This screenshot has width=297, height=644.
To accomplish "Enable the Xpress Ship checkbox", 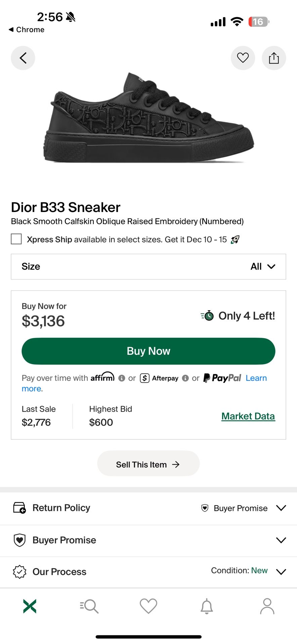I will [16, 239].
